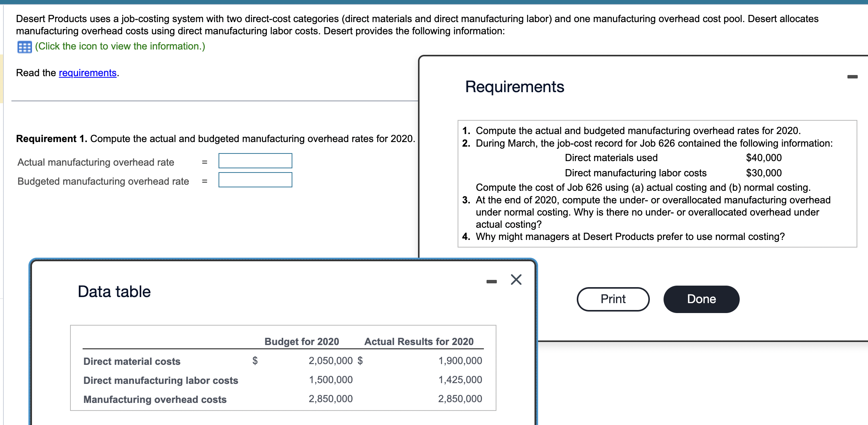Close the Data table dialog
The width and height of the screenshot is (868, 425).
[x=516, y=280]
